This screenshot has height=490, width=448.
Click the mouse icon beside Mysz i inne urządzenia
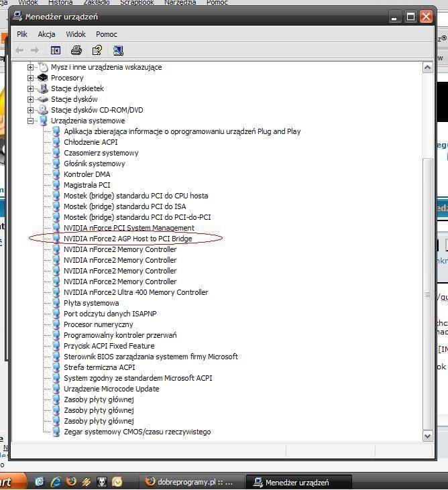point(43,67)
